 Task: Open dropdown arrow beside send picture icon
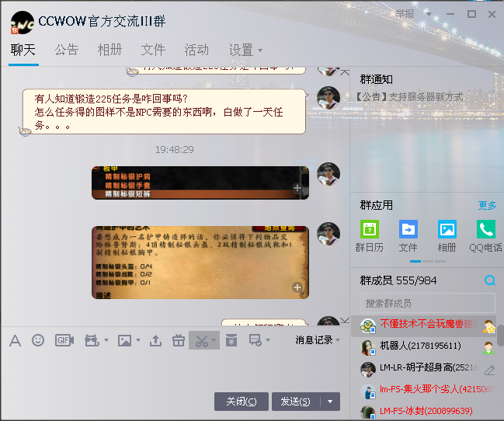click(x=138, y=340)
